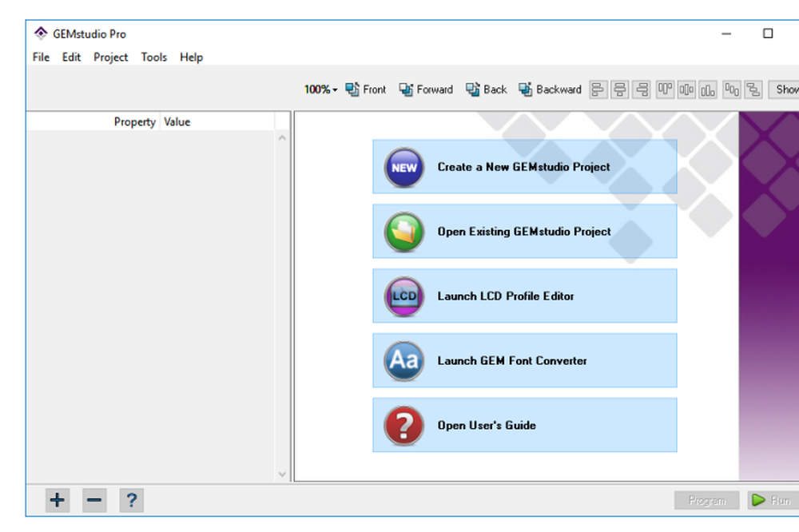Viewport: 799px width, 532px height.
Task: Bring selection to Front
Action: click(x=365, y=89)
